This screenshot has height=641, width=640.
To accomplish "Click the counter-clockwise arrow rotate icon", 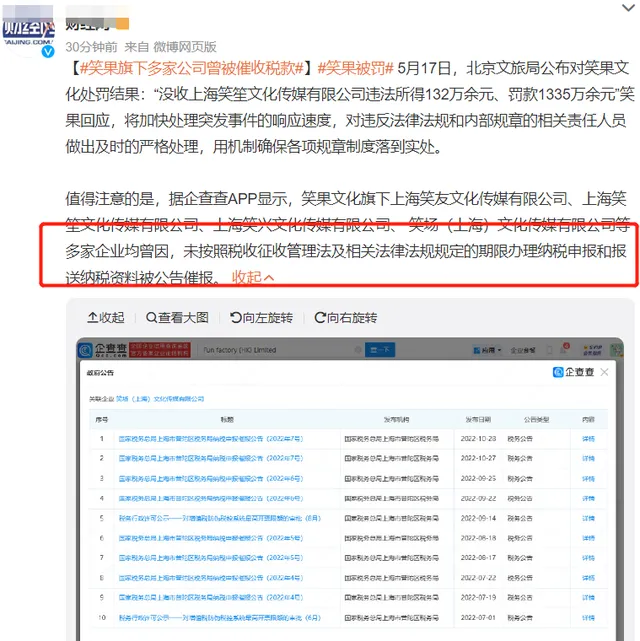I will [x=236, y=318].
